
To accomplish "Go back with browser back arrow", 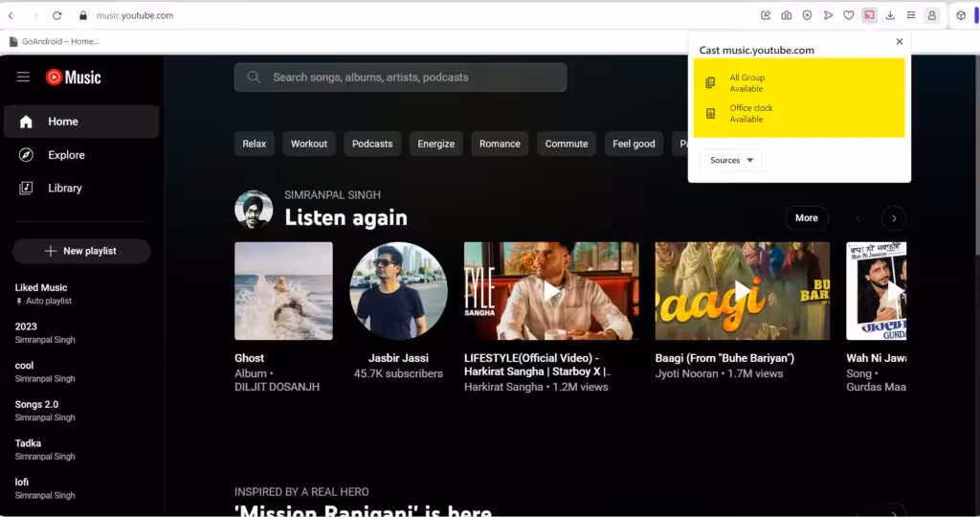I will (11, 15).
